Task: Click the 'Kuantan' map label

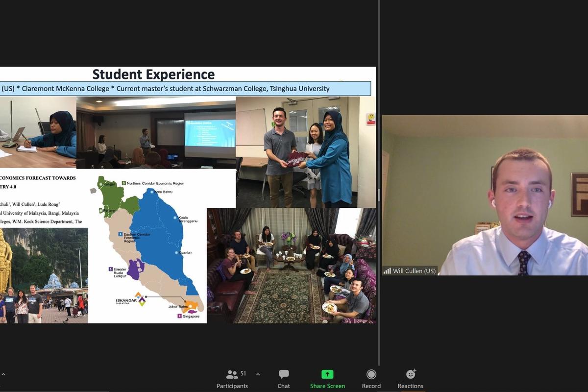Action: coord(185,253)
